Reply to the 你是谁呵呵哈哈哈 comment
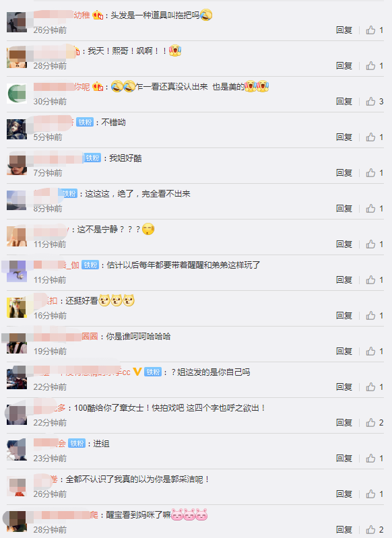 coord(344,351)
